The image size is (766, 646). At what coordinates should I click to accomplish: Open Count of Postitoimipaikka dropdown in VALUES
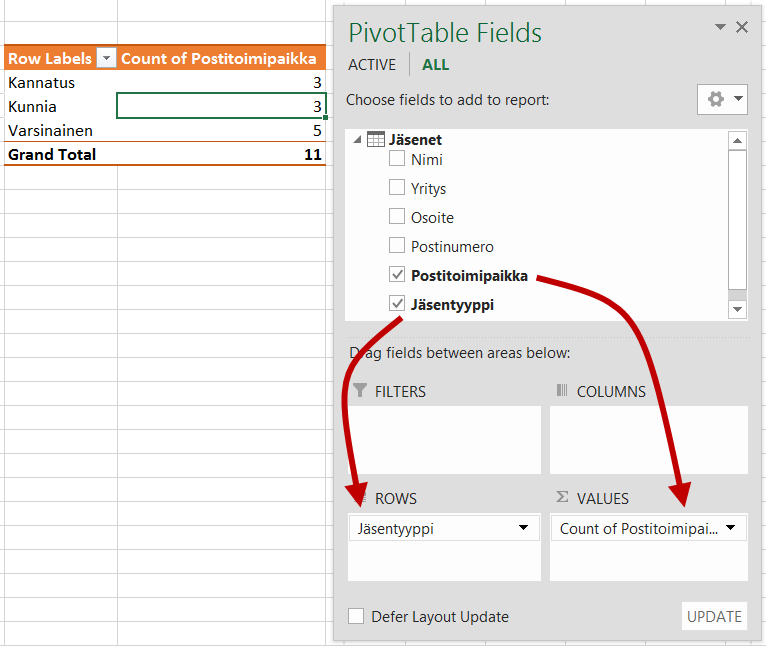click(x=731, y=528)
